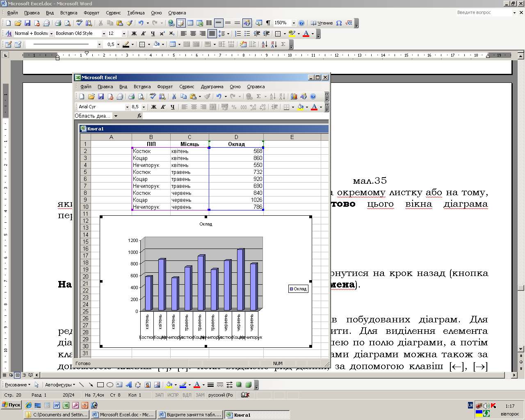Click bulleted list icon in Word
Viewport: 525px width, 420px height.
pyautogui.click(x=247, y=34)
